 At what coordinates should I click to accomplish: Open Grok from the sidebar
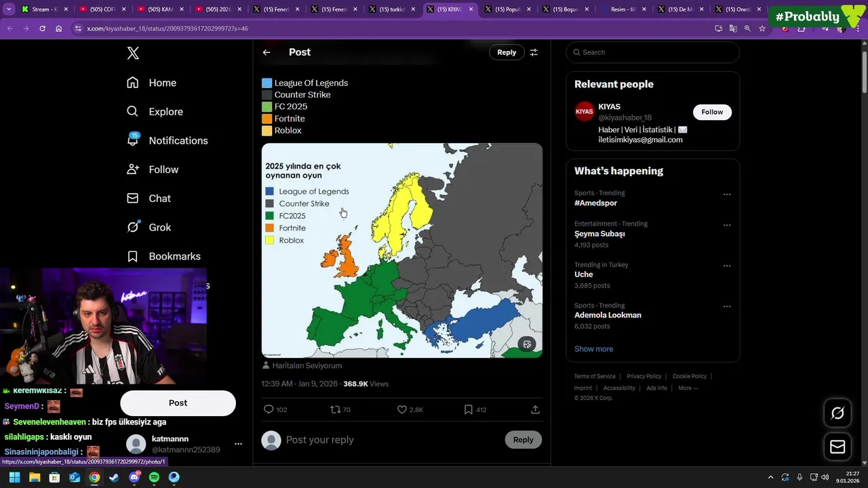point(149,227)
